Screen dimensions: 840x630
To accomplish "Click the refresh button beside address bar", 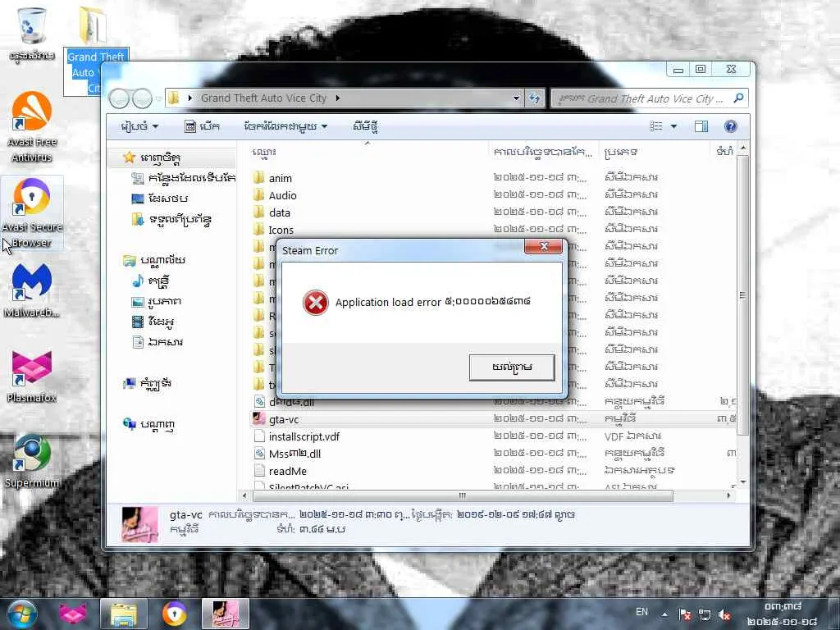I will (534, 98).
